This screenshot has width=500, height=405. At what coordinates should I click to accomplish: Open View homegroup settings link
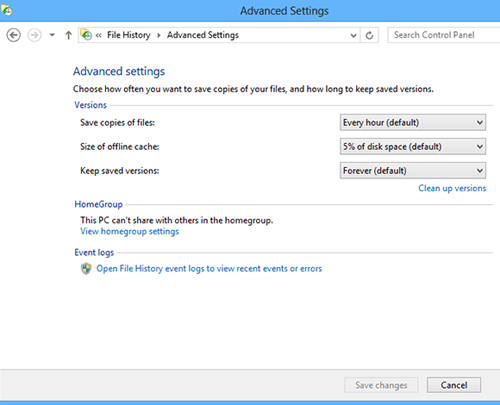point(129,231)
